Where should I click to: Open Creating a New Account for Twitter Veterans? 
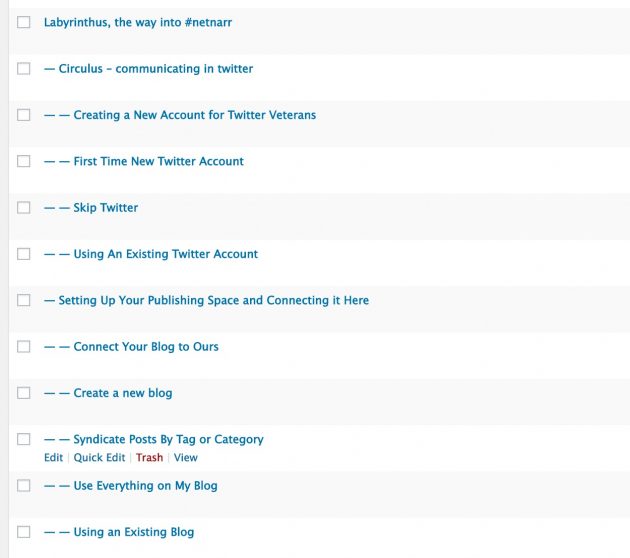(194, 115)
